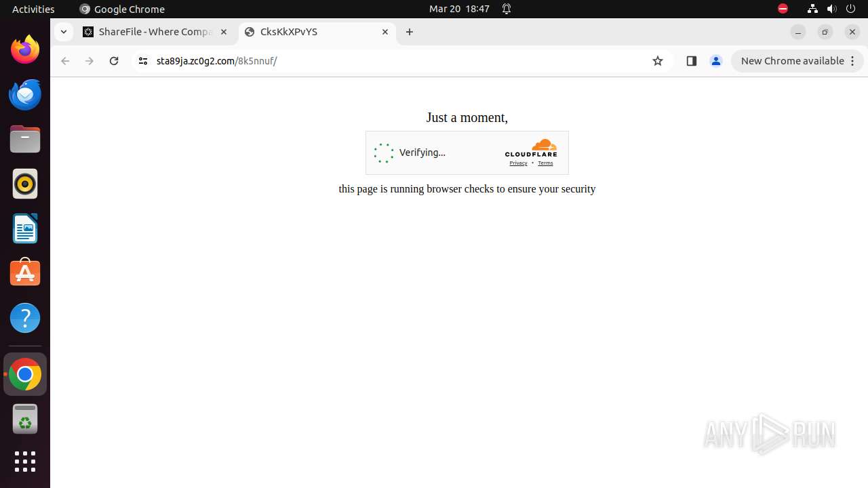
Task: Open the volume icon in system tray
Action: tap(831, 9)
